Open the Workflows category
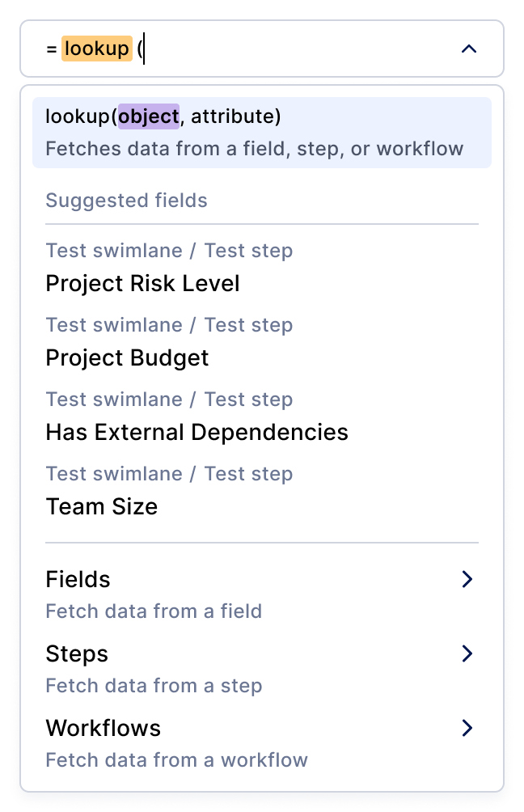524x812 pixels. [103, 729]
